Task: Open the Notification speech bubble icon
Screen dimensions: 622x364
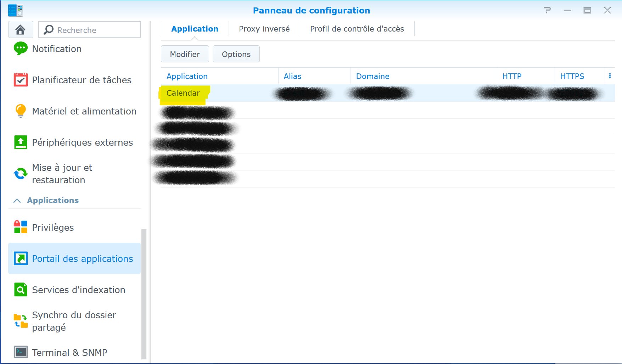Action: click(x=21, y=49)
